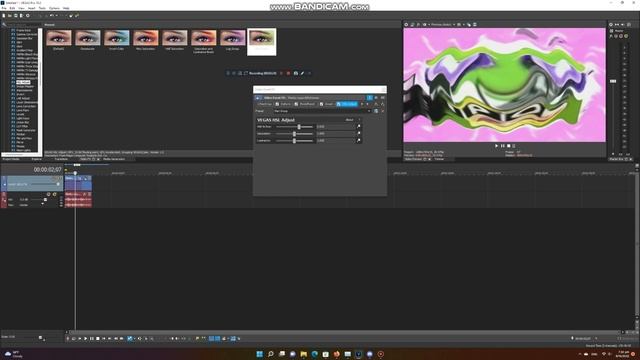Open the Options menu
Screen dimensions: 640x360
point(54,8)
